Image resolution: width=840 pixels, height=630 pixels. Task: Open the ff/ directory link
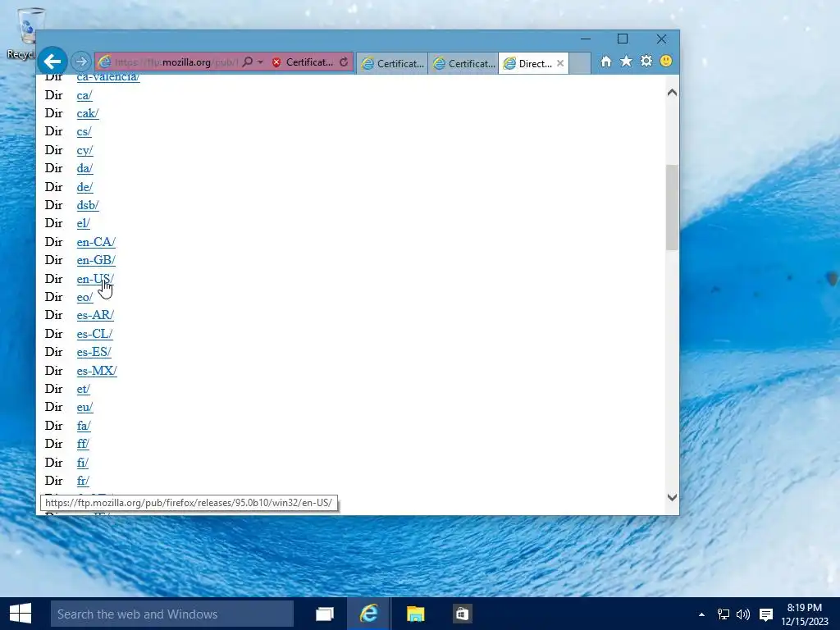point(83,445)
